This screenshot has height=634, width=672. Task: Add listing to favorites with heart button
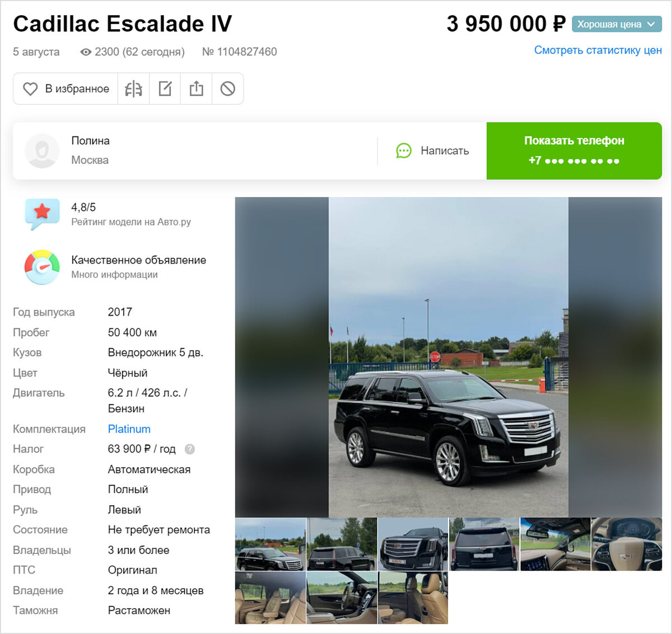click(x=66, y=88)
